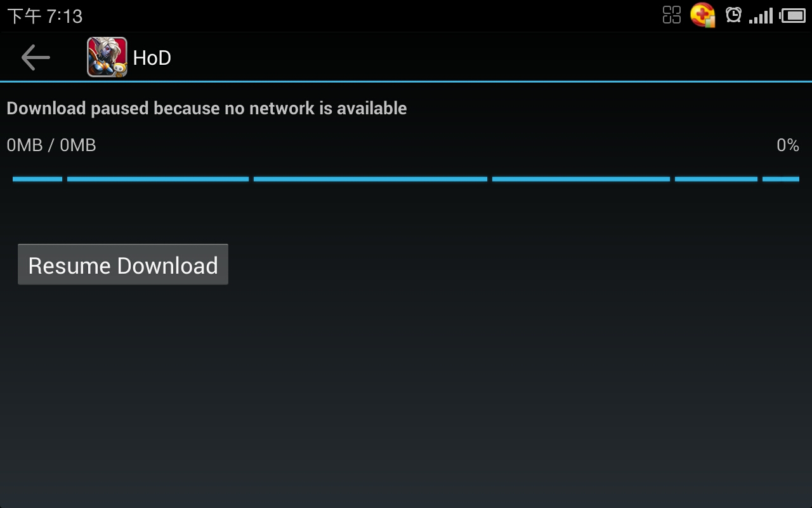The image size is (812, 508).
Task: Resume the paused download
Action: pyautogui.click(x=123, y=265)
